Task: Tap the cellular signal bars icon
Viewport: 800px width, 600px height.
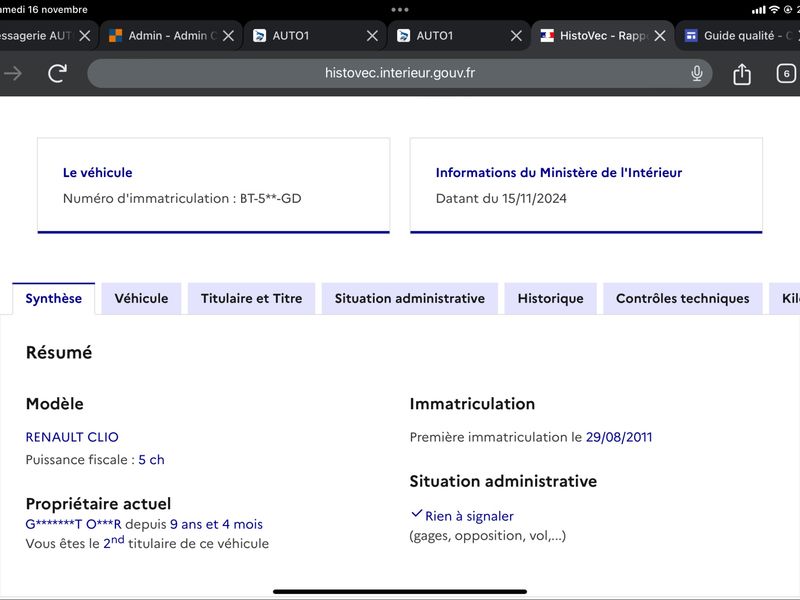Action: click(759, 10)
